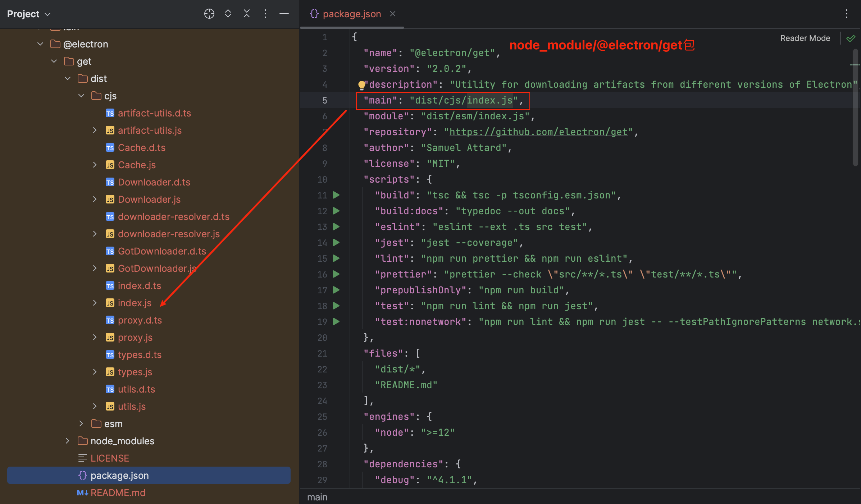Viewport: 861px width, 504px height.
Task: Click the "author": "Samuel Attard" line
Action: [x=437, y=147]
